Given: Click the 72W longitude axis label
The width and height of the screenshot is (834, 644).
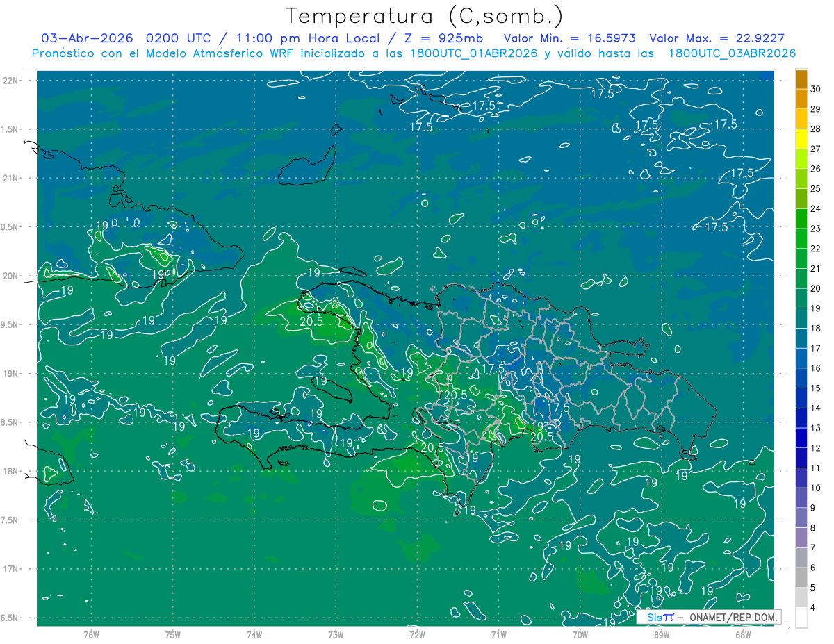Looking at the screenshot, I should [x=417, y=634].
